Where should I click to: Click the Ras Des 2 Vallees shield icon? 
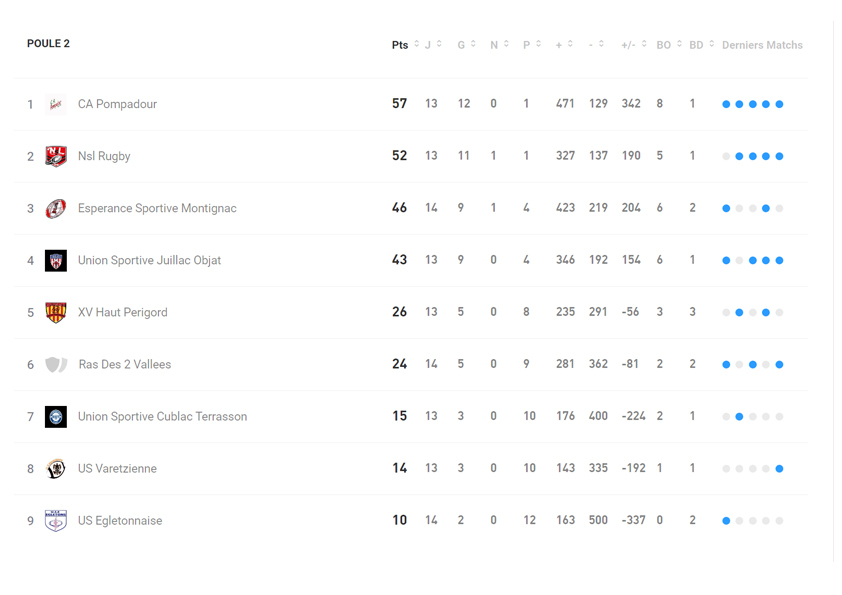pyautogui.click(x=56, y=364)
